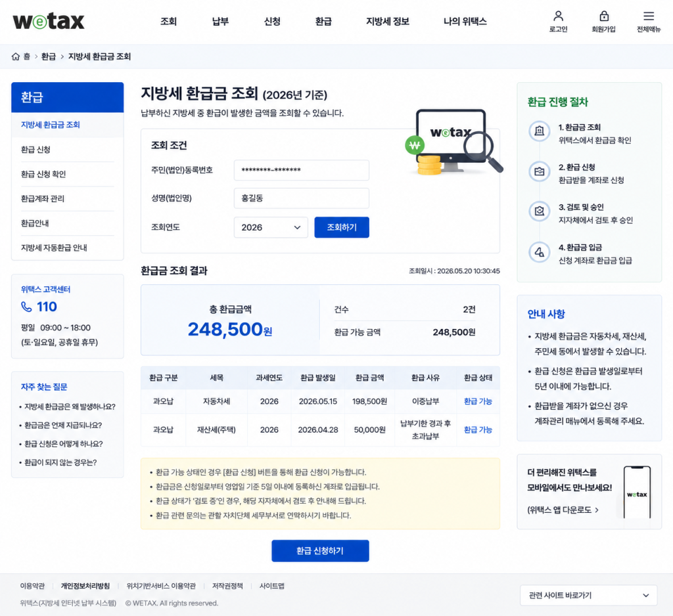Focus the 성명(법인명) input field
673x616 pixels.
[x=301, y=198]
